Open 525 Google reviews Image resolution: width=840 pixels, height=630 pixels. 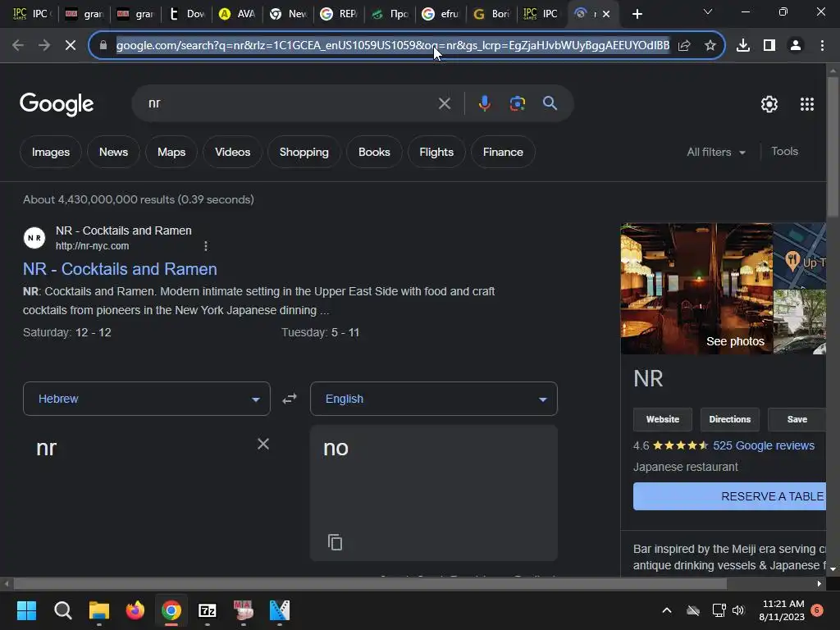pos(764,445)
